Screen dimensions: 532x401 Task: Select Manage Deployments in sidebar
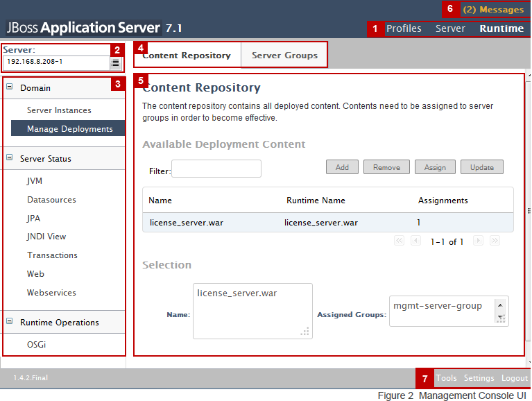[x=68, y=128]
